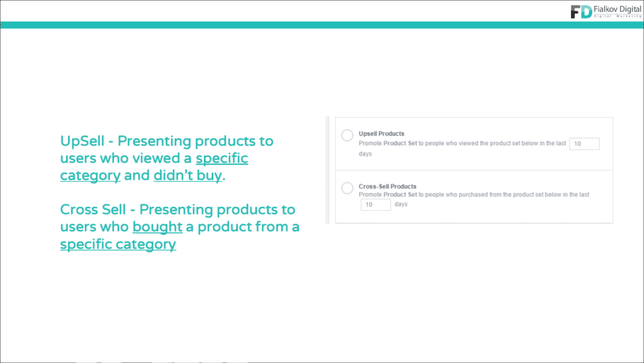Click the underlined "didn't buy" text
The width and height of the screenshot is (644, 363).
click(x=187, y=176)
